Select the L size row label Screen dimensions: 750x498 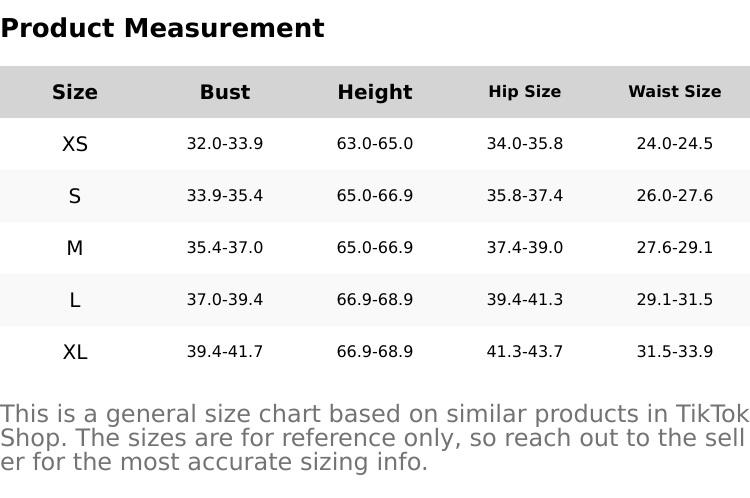[x=75, y=300]
